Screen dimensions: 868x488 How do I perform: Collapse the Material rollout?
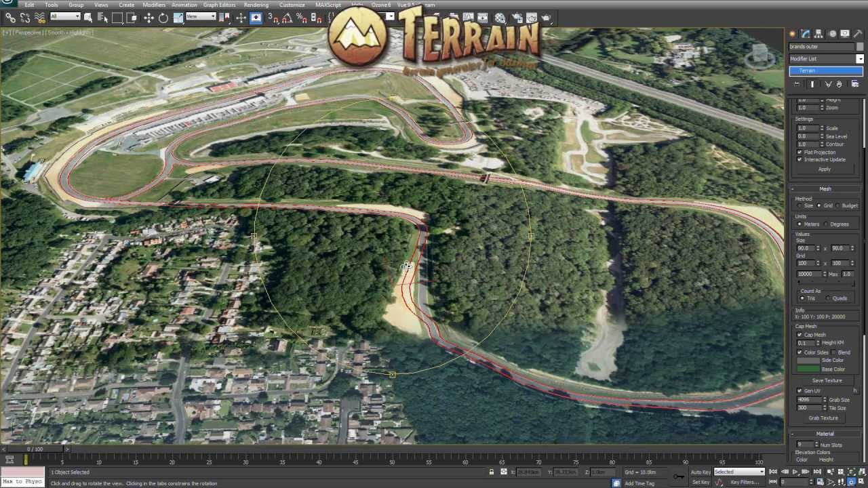point(825,434)
